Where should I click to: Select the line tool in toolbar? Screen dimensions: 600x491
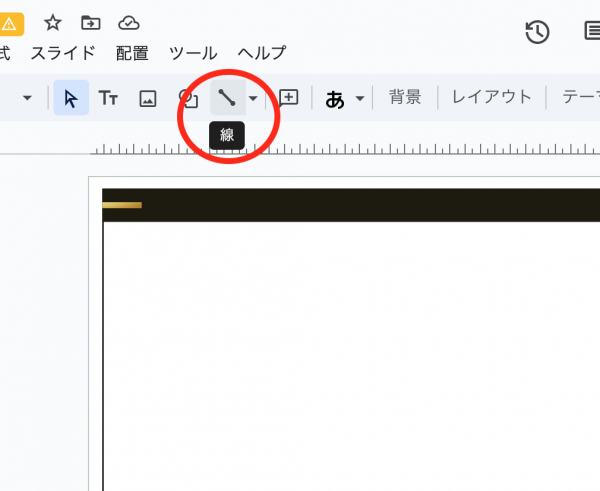click(x=227, y=98)
